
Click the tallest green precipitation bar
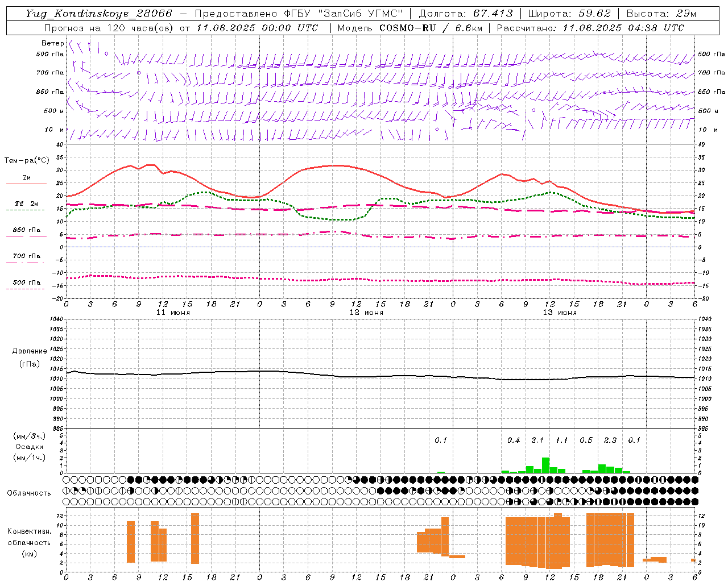point(545,465)
